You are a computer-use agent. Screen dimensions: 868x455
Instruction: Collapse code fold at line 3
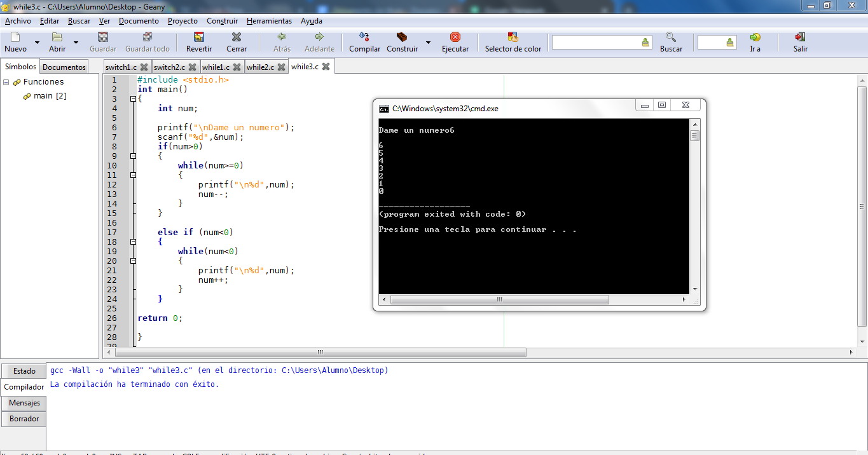click(133, 98)
